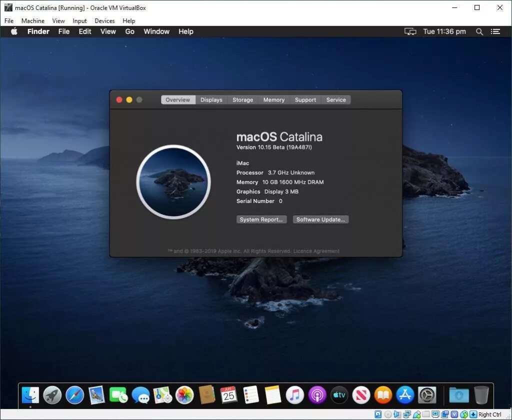512x420 pixels.
Task: Click VirtualBox network status icon
Action: click(x=407, y=414)
